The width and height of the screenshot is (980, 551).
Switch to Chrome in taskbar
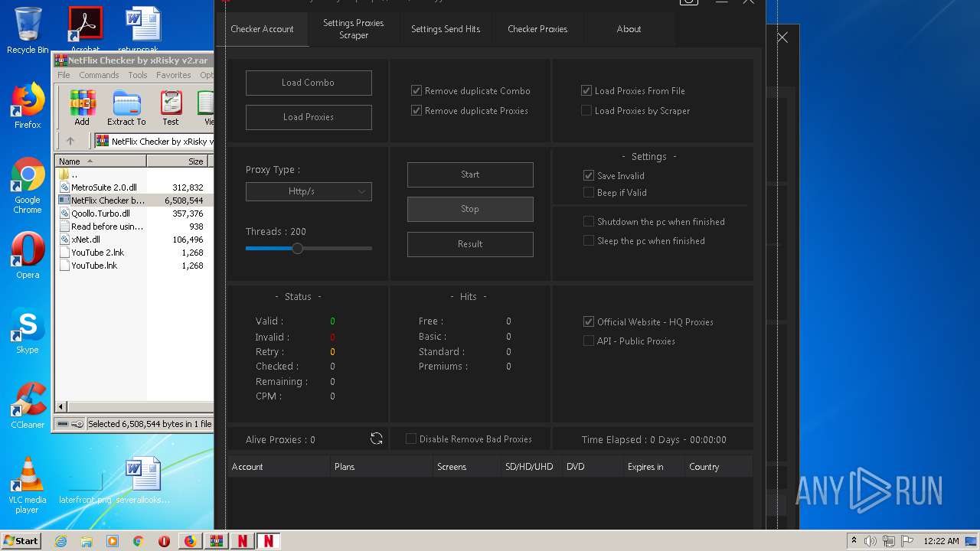click(138, 541)
